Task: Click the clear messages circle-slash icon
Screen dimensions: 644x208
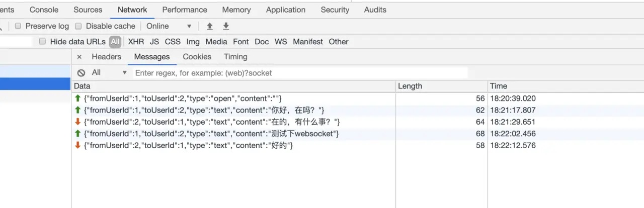Action: tap(81, 73)
